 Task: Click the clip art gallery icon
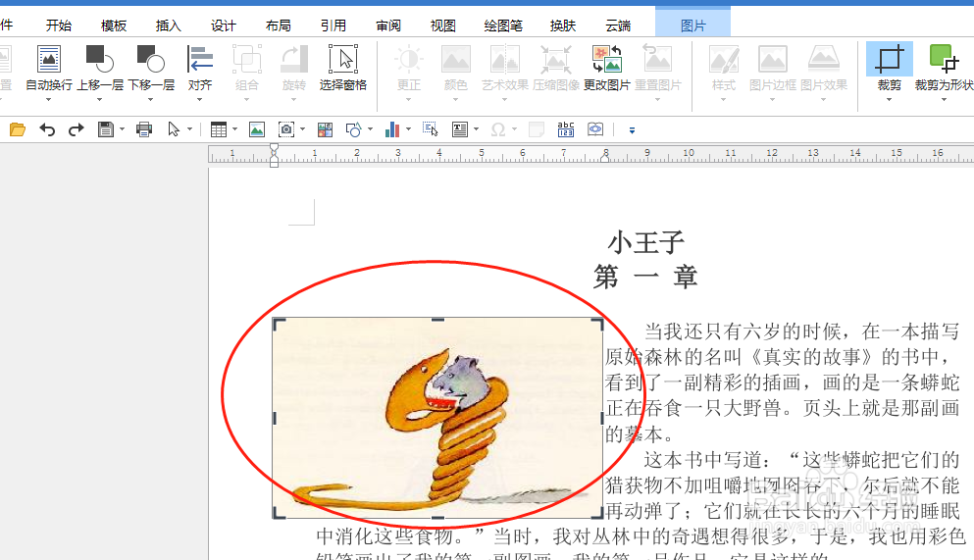325,129
